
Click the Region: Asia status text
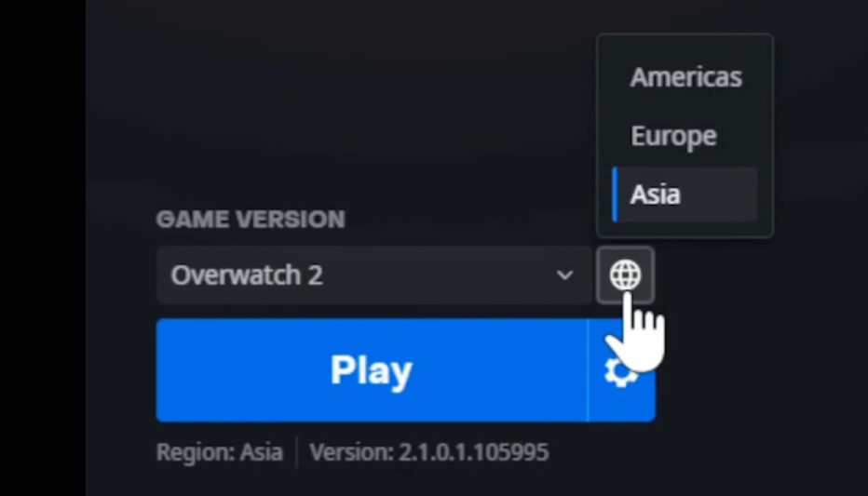click(x=220, y=452)
